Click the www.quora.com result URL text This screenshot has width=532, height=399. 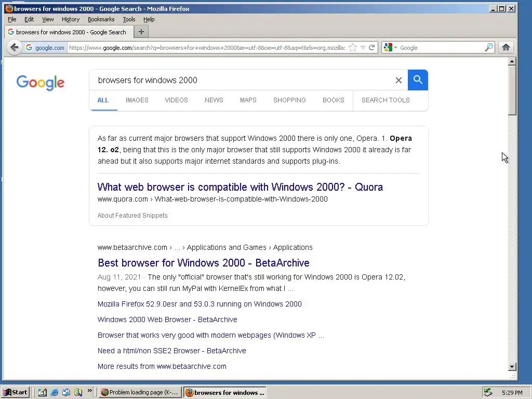(x=212, y=199)
